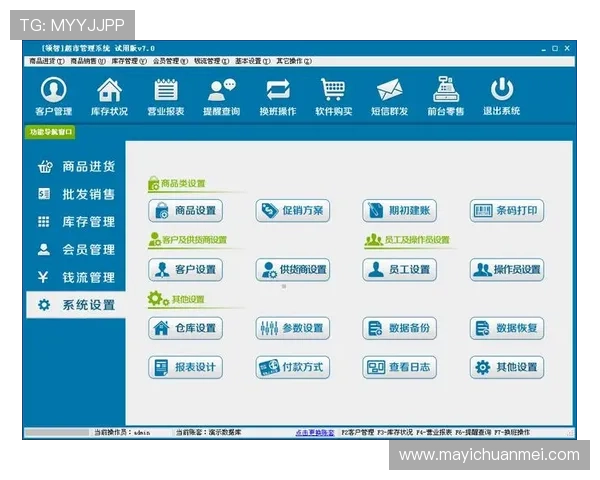Viewport: 600px width, 480px height.
Task: Click 客户设置 button
Action: (186, 269)
